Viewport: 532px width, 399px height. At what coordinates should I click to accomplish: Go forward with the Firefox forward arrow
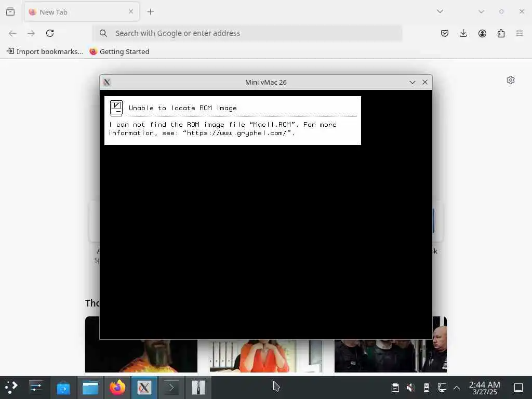[31, 33]
